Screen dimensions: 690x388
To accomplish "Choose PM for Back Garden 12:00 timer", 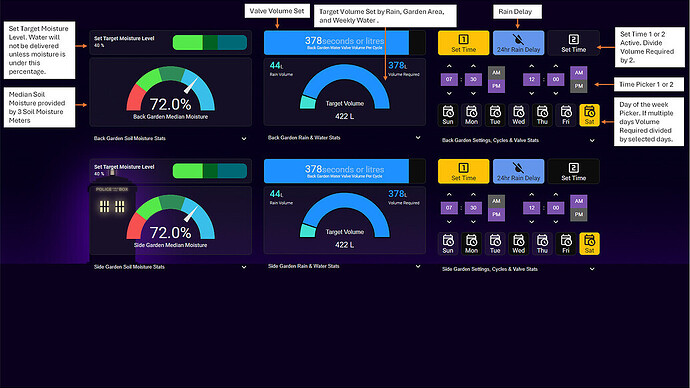I will coord(579,86).
